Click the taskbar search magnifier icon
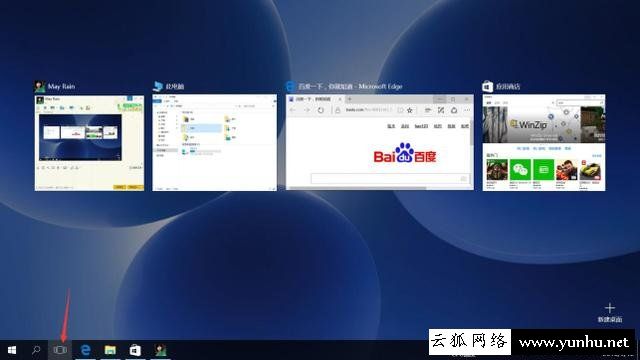The width and height of the screenshot is (640, 360). 36,350
